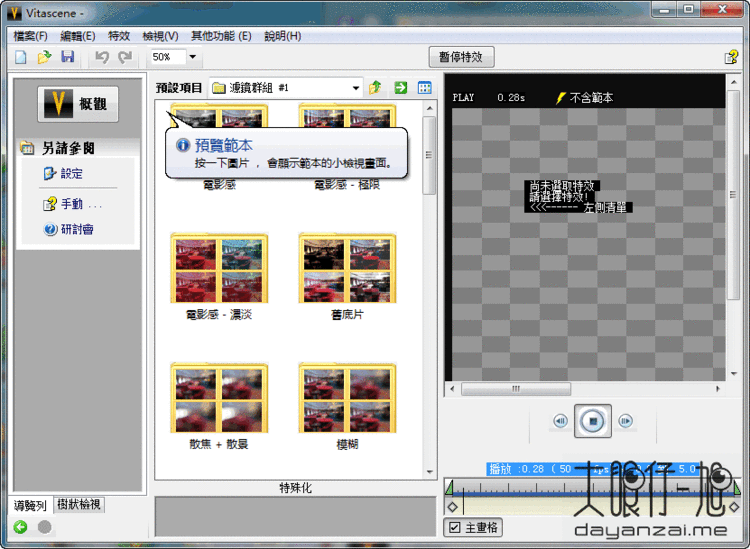This screenshot has height=549, width=750.
Task: Click the New file icon in toolbar
Action: (x=21, y=57)
